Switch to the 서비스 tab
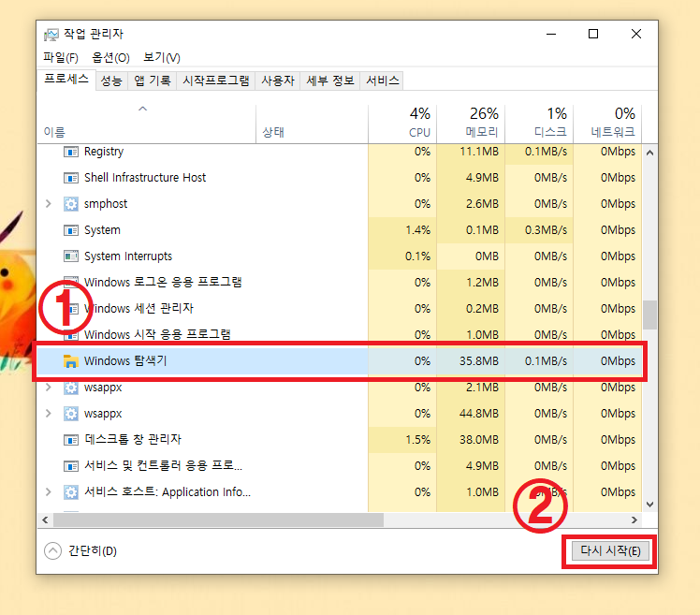Viewport: 700px width, 615px height. pos(382,81)
